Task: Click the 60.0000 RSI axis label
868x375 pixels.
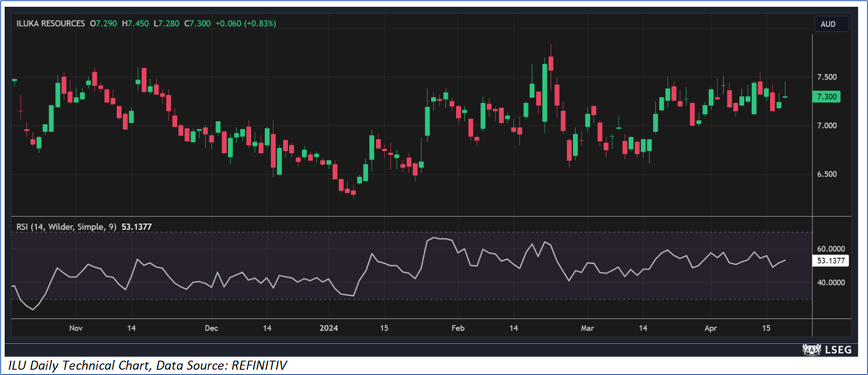Action: click(x=831, y=249)
